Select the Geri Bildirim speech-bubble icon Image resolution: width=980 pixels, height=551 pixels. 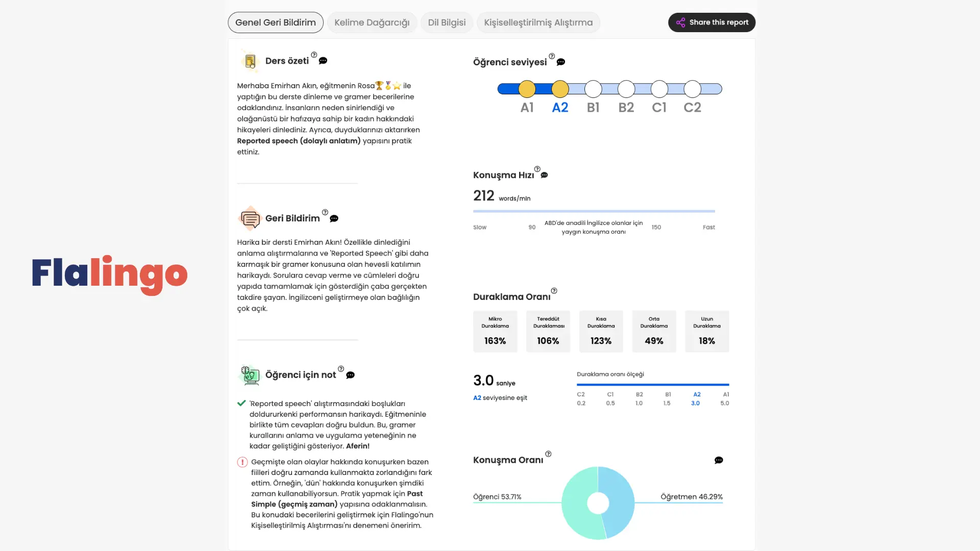click(250, 218)
